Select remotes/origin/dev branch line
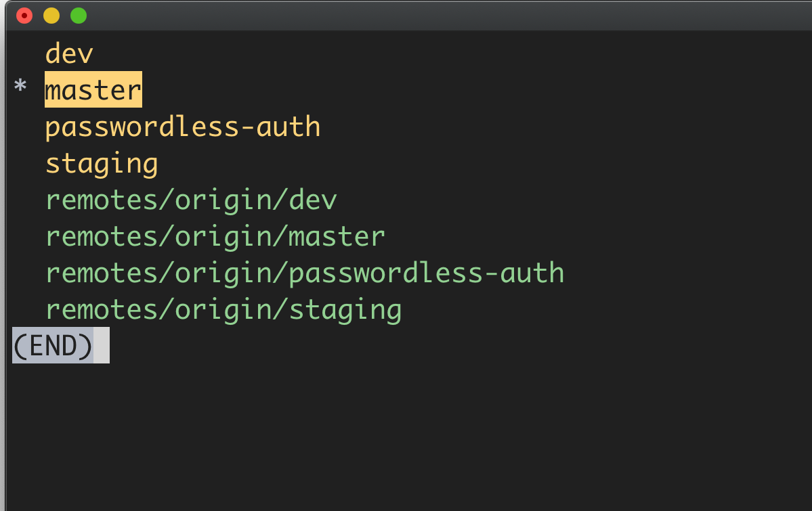Viewport: 812px width, 511px height. [190, 199]
